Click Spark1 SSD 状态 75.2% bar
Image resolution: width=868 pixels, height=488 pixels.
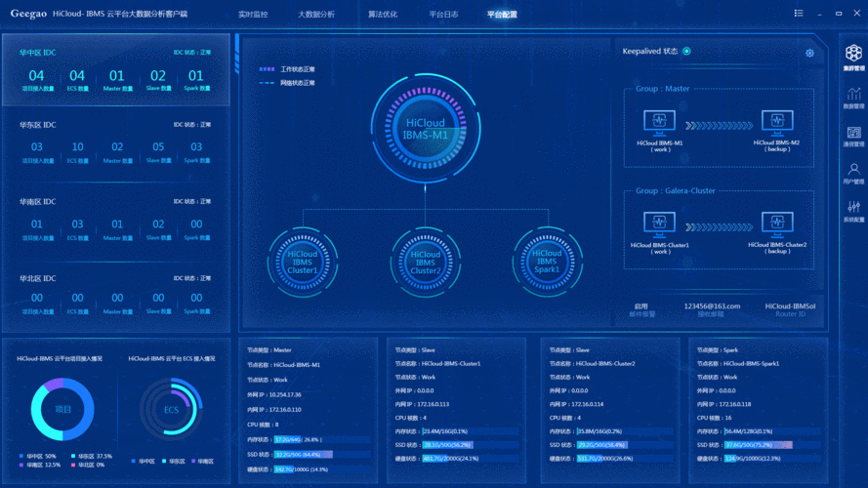coord(772,445)
